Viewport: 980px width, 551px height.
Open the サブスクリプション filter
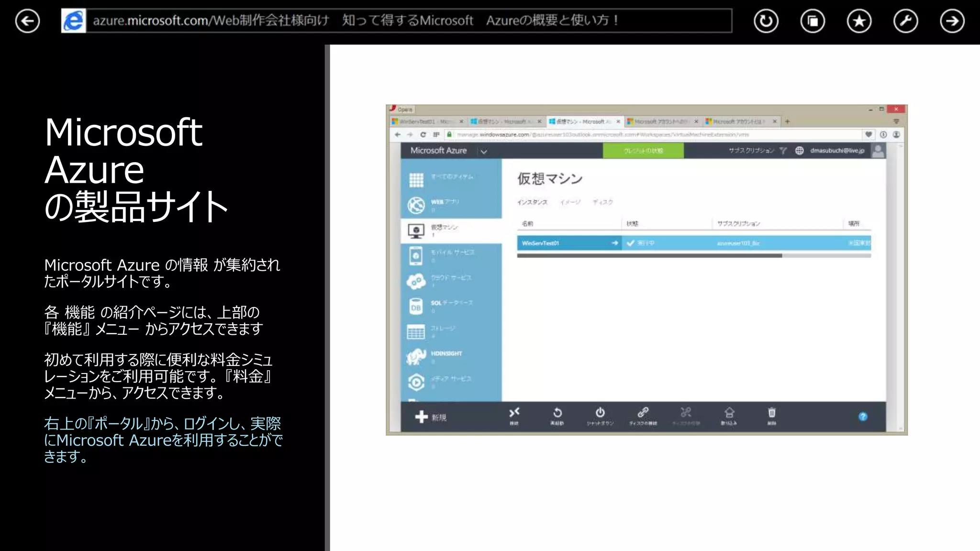[757, 151]
